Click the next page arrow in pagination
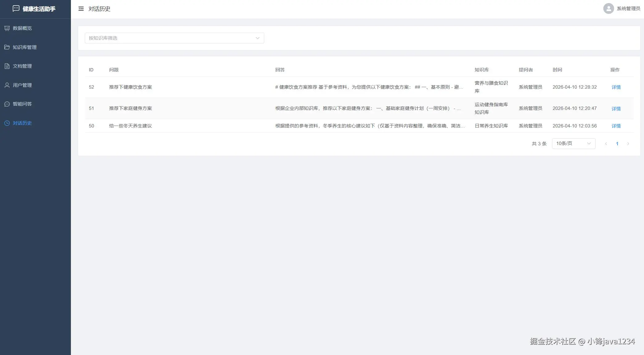The height and width of the screenshot is (355, 644). pos(628,144)
